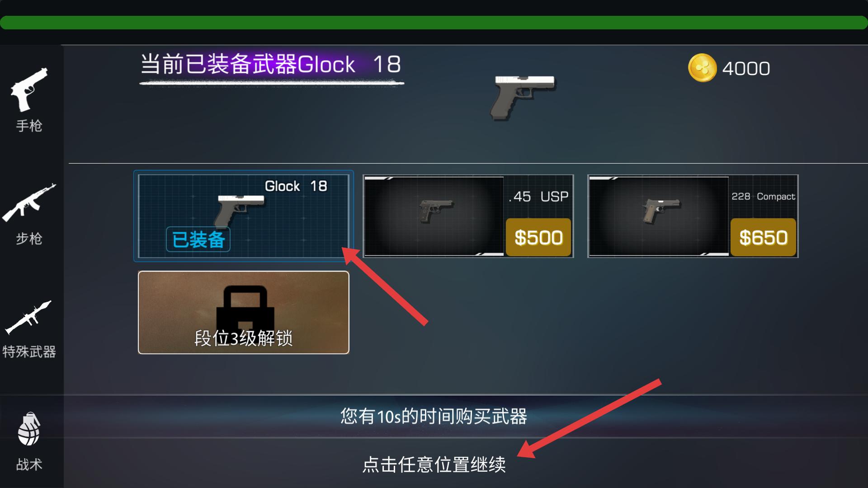868x488 pixels.
Task: Switch to 战术 category tab
Action: tap(29, 465)
